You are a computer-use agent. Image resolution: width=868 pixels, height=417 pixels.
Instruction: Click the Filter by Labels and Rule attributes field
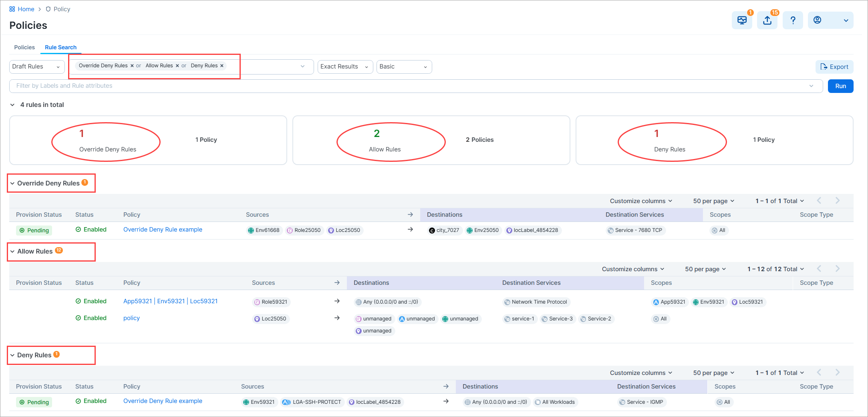click(x=416, y=86)
